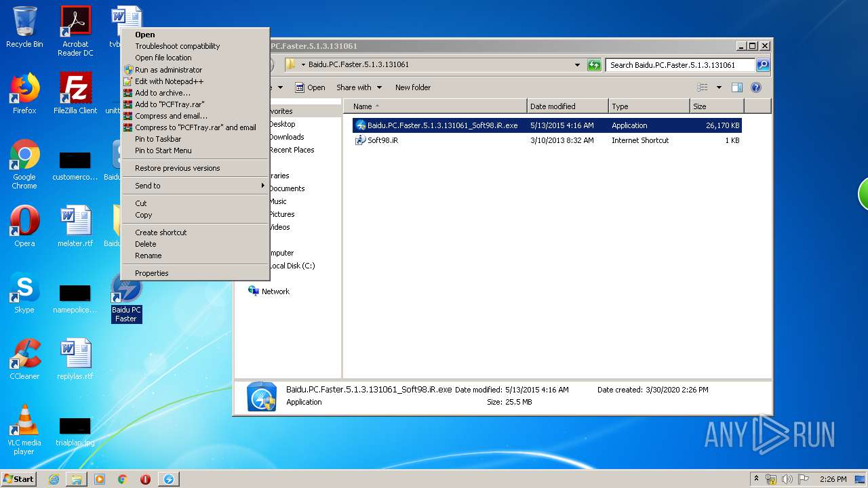Open Properties from context menu
The height and width of the screenshot is (488, 868).
point(195,273)
